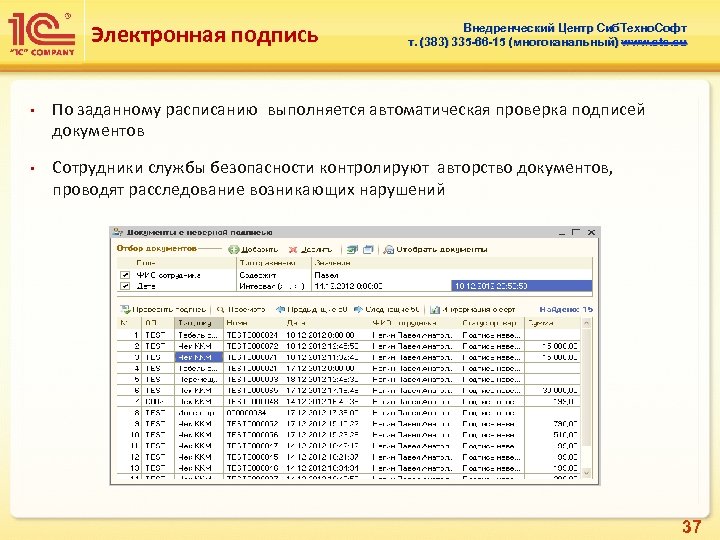The height and width of the screenshot is (540, 720).
Task: Click the Павел filter value cell
Action: (452, 275)
